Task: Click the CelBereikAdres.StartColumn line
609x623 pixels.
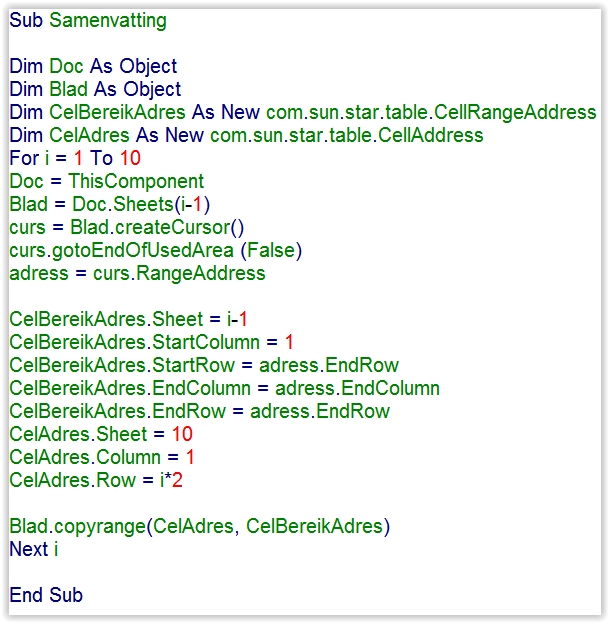Action: tap(151, 342)
